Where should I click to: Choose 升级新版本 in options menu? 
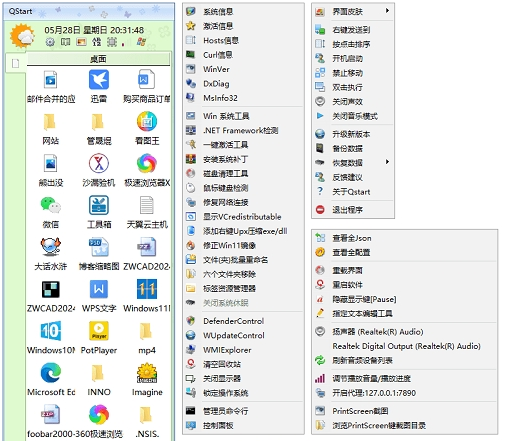tap(353, 134)
